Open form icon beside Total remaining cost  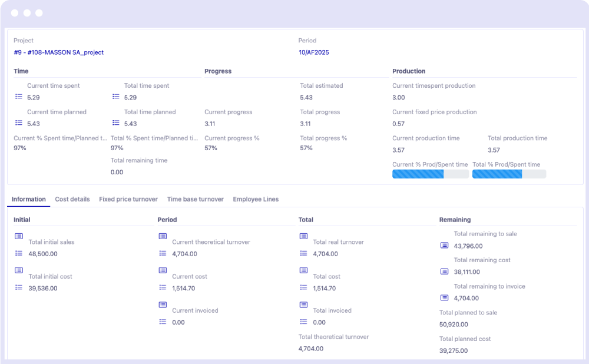(x=444, y=272)
